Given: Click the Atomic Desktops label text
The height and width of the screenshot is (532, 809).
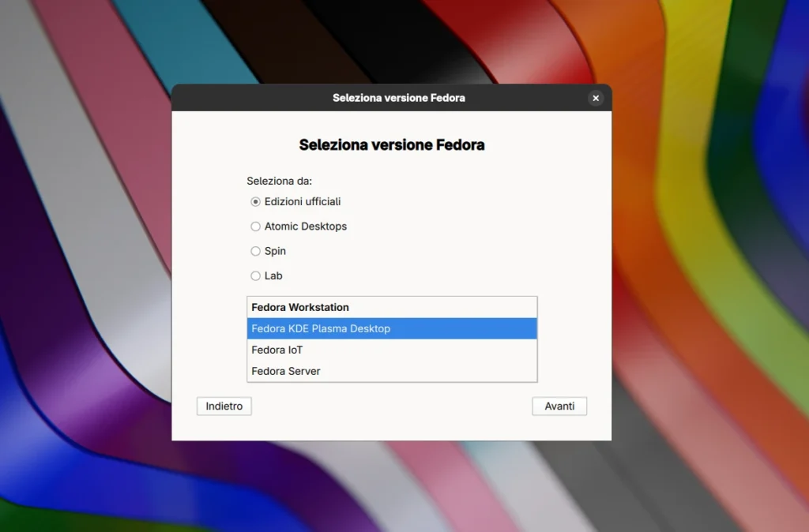Looking at the screenshot, I should point(307,227).
